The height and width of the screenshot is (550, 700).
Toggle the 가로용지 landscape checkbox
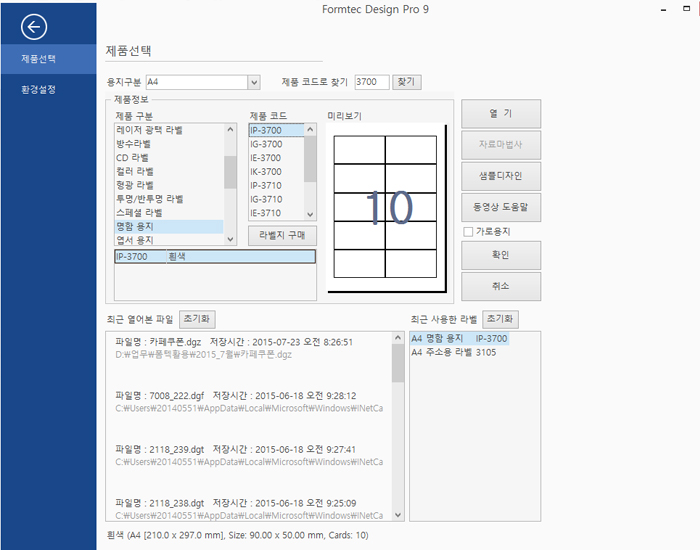468,232
